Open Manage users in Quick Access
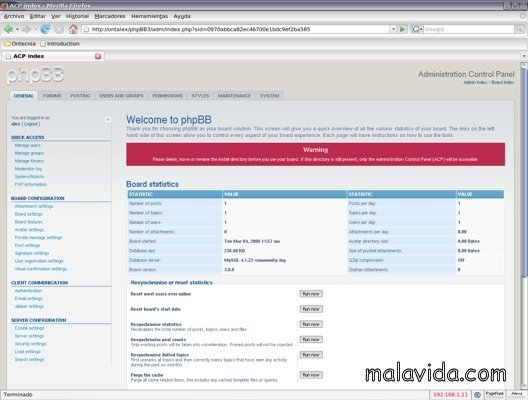The height and width of the screenshot is (400, 528). point(27,145)
